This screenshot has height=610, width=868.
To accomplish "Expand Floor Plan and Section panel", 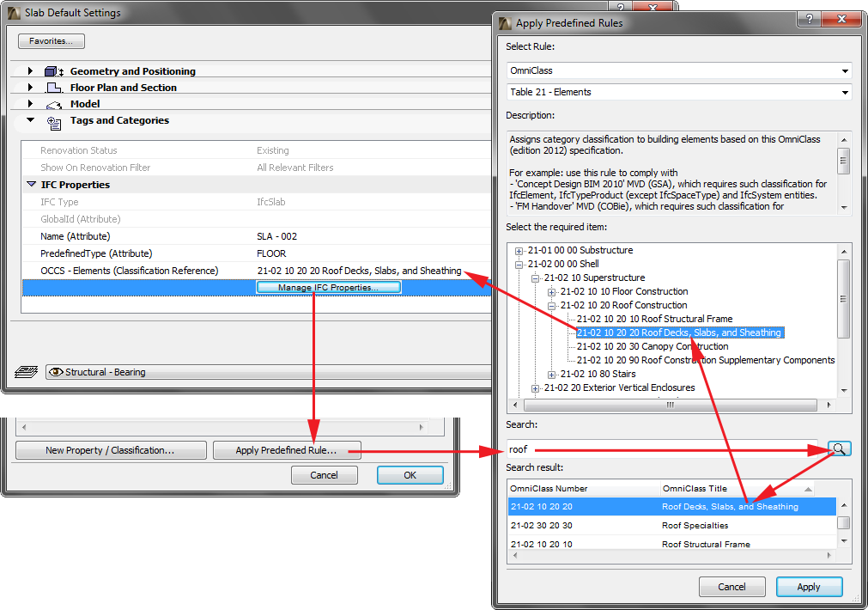I will click(x=30, y=88).
